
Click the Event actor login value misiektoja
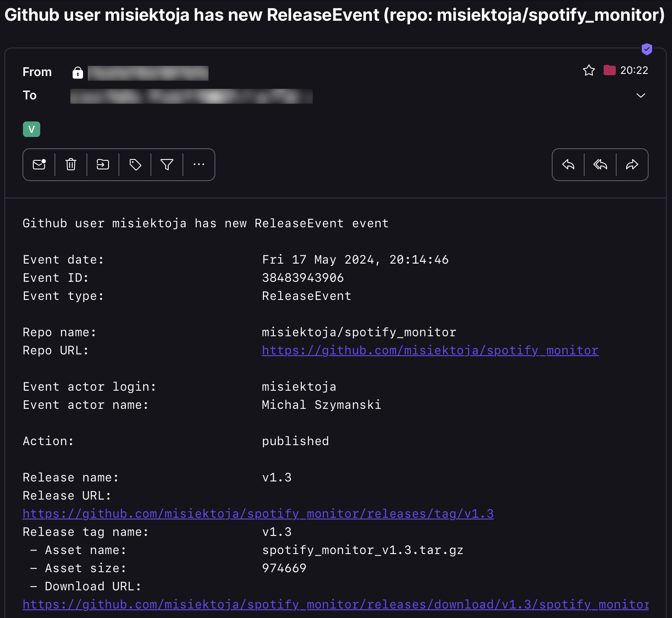pyautogui.click(x=299, y=387)
